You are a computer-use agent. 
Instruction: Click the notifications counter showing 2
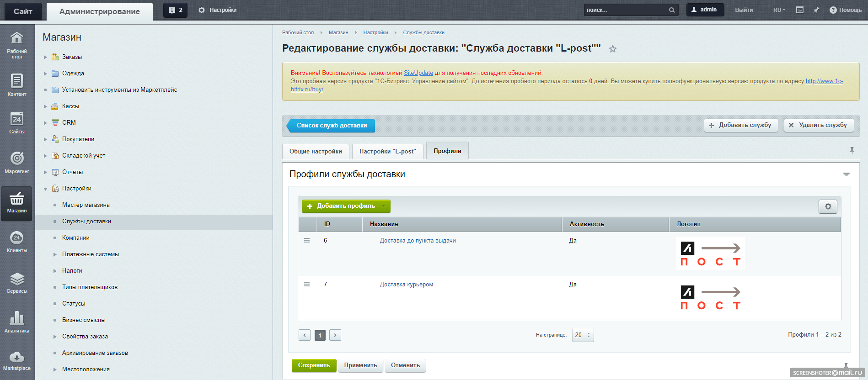click(x=176, y=10)
